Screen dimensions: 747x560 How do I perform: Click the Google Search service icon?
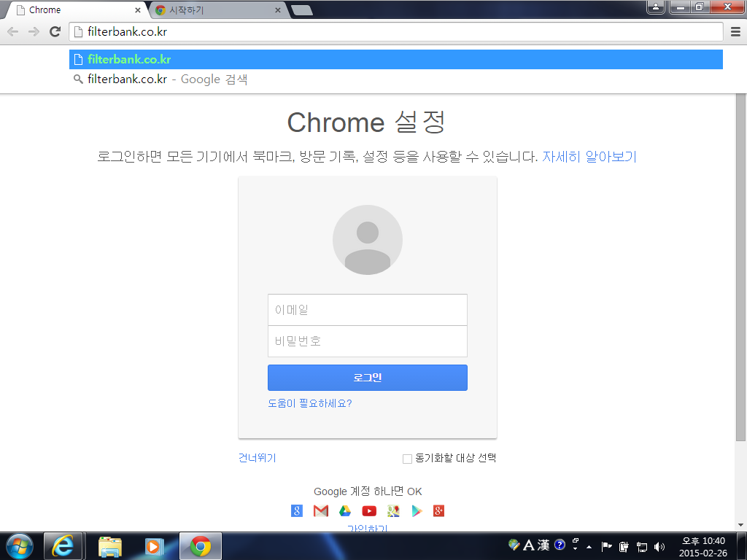(296, 511)
